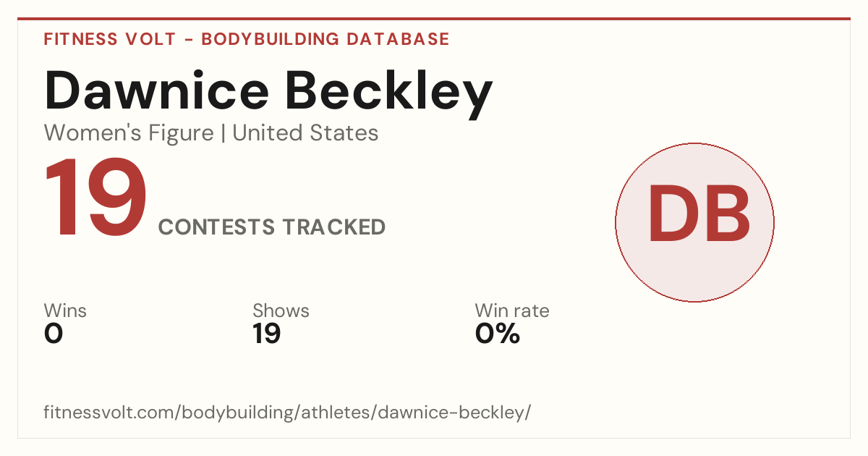Click the word DATABASE in the header
Image resolution: width=868 pixels, height=456 pixels.
[x=397, y=39]
